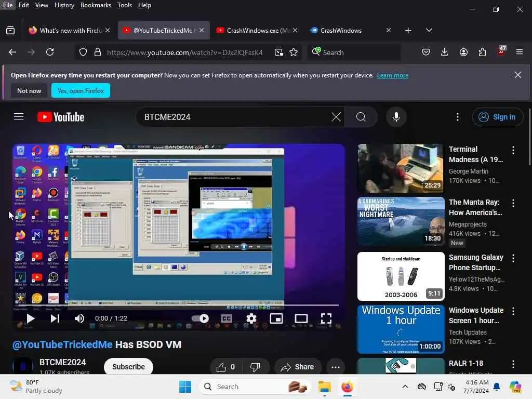Click the video progress bar
Image resolution: width=532 pixels, height=399 pixels.
179,305
